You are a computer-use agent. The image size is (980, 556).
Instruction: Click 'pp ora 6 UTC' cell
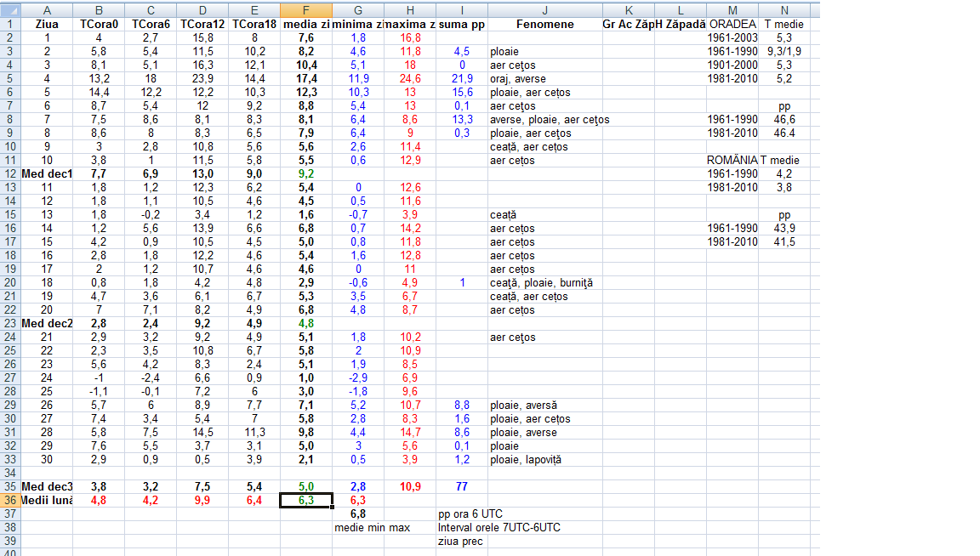[470, 514]
